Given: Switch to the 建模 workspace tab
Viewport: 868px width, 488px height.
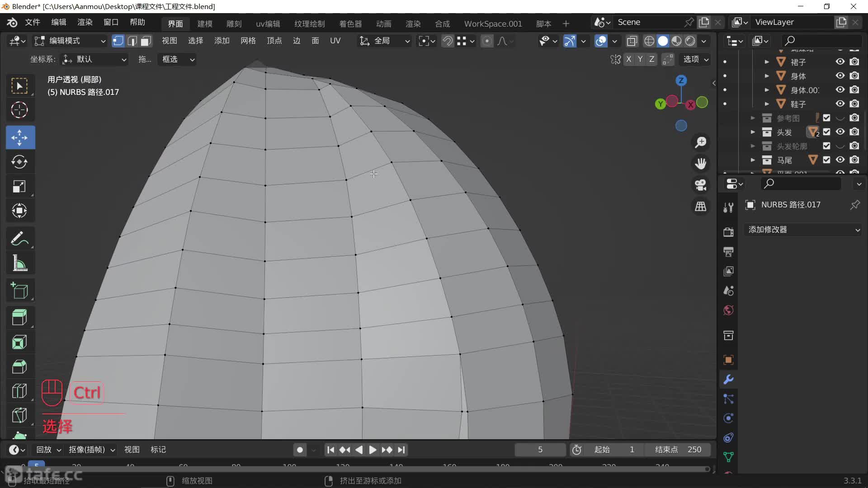Looking at the screenshot, I should click(x=205, y=23).
